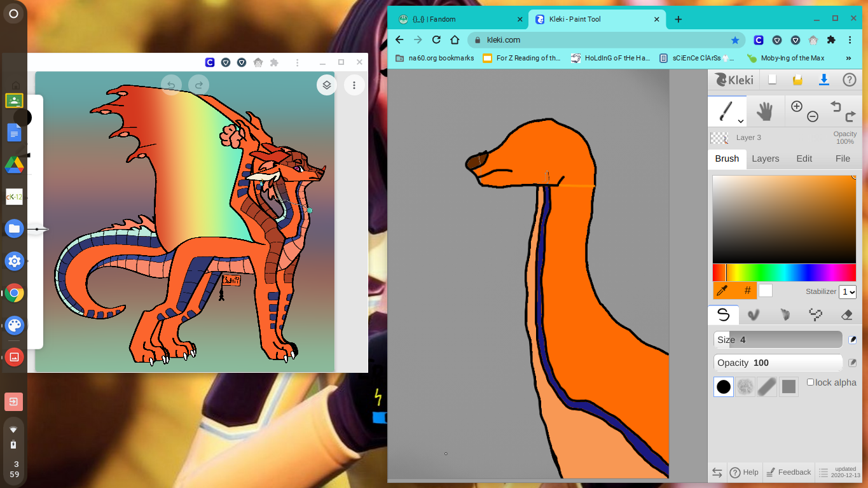868x488 pixels.
Task: Open the Moby-Ing of the Max bookmark
Action: [x=786, y=58]
